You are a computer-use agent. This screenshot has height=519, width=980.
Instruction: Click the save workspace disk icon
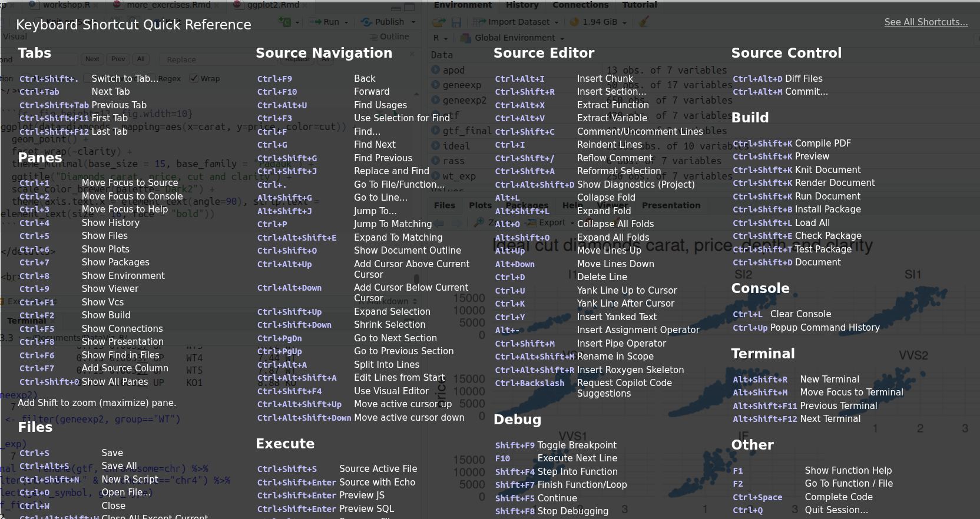click(456, 22)
